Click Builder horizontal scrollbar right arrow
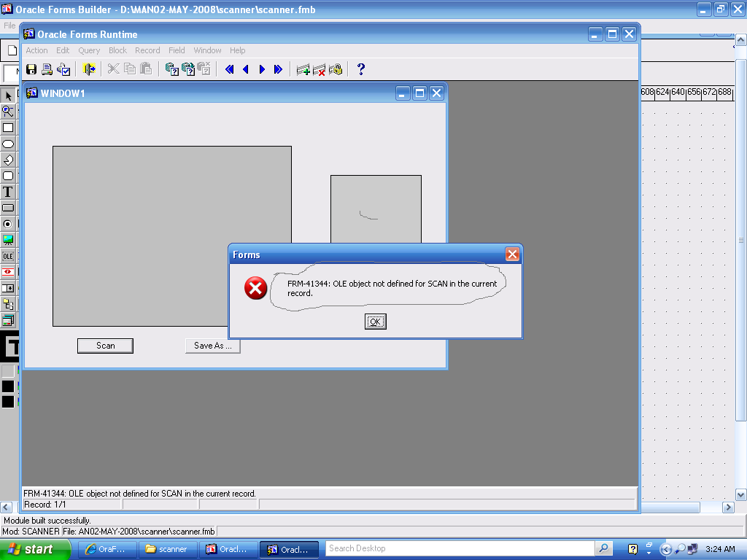The width and height of the screenshot is (747, 560). click(728, 507)
